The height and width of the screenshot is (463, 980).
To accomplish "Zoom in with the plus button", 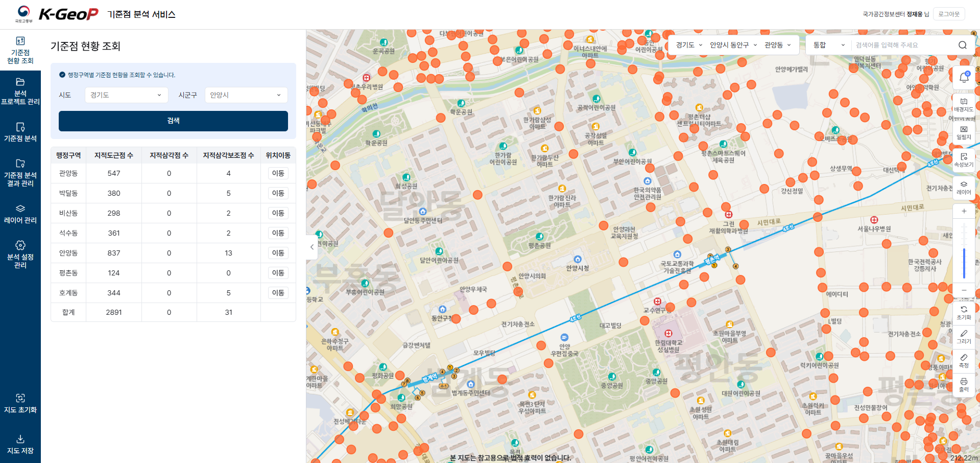I will 964,211.
